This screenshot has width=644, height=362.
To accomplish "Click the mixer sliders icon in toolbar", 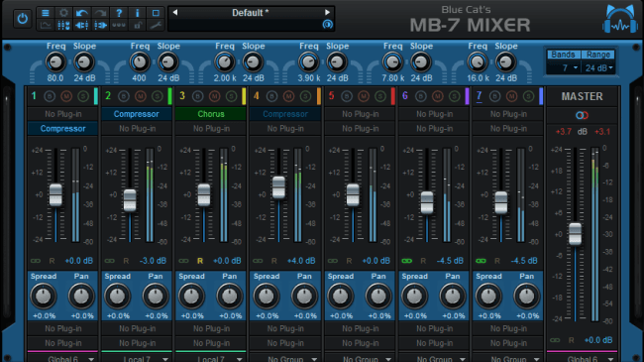I will [x=63, y=26].
